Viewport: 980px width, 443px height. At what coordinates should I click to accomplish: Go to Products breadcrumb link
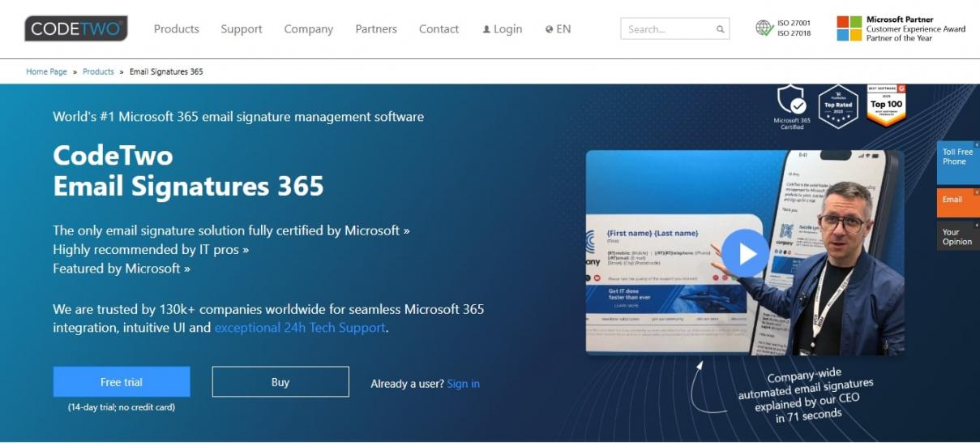[98, 71]
